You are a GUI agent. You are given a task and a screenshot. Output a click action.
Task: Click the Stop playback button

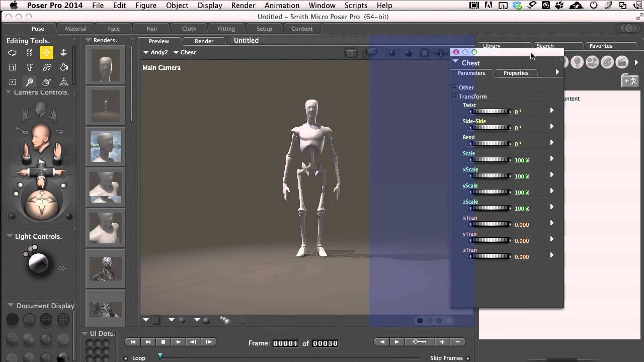(x=163, y=342)
